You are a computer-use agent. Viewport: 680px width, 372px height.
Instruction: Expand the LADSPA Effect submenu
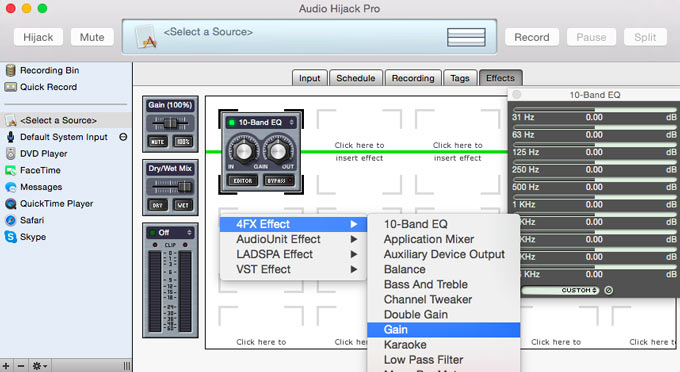(294, 255)
